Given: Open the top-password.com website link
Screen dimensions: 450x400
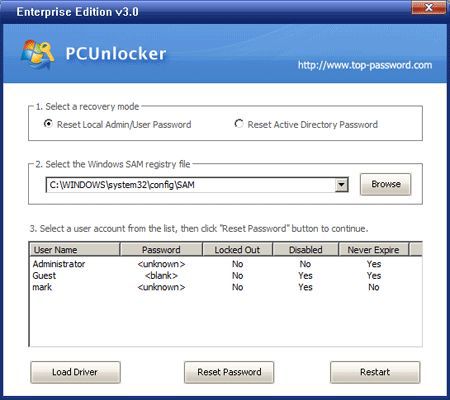Looking at the screenshot, I should 365,65.
